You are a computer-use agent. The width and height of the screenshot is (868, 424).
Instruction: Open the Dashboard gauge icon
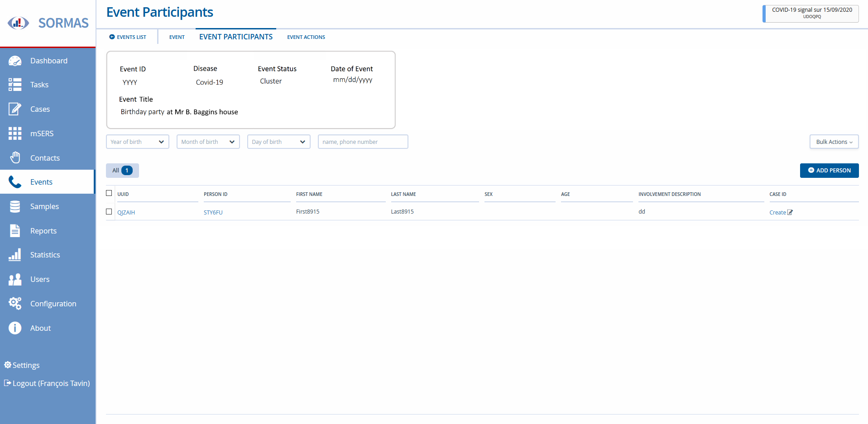15,61
